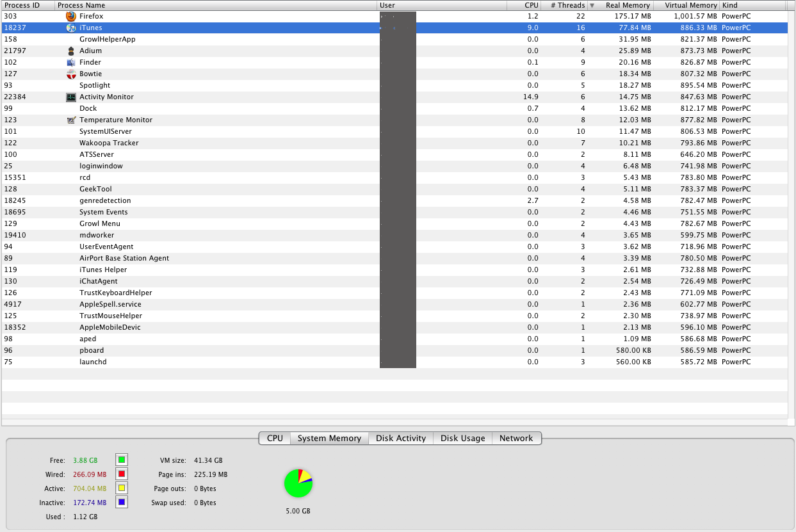Click the Finder process icon

click(71, 62)
